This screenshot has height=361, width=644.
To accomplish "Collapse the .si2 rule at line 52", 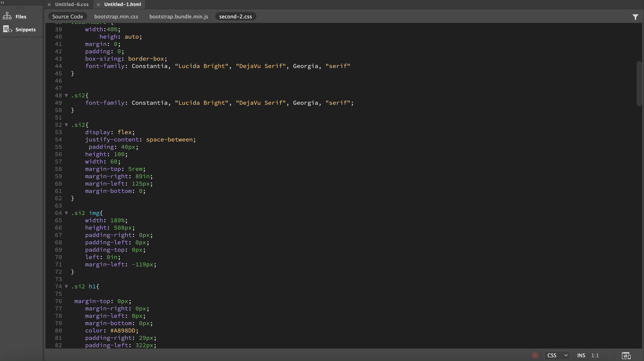I will point(66,125).
